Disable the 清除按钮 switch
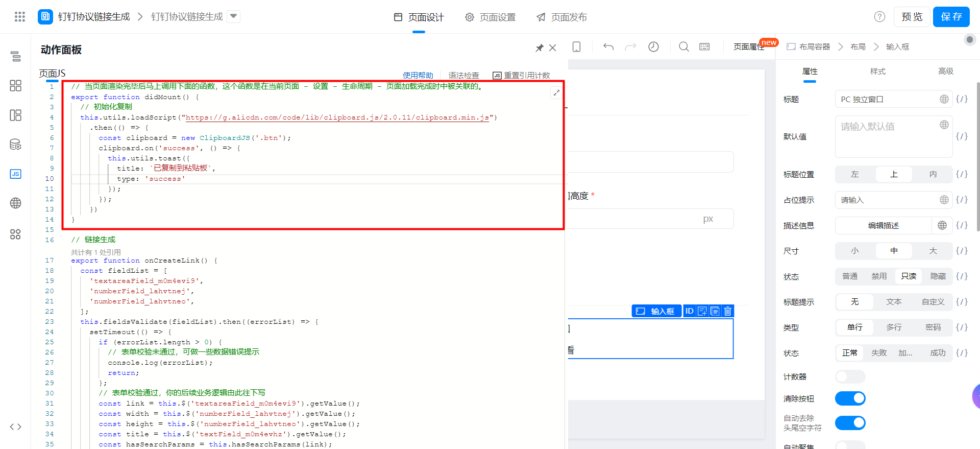Viewport: 980px width, 449px height. [850, 398]
